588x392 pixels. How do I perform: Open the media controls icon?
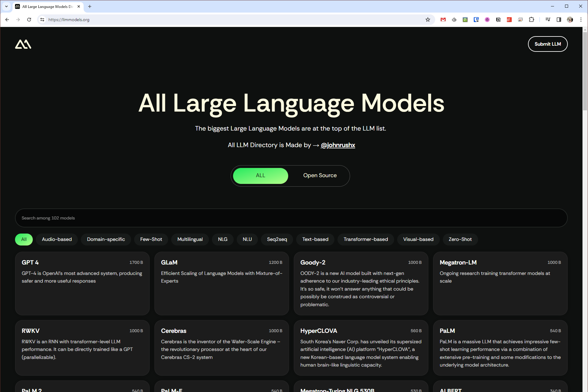tap(548, 20)
